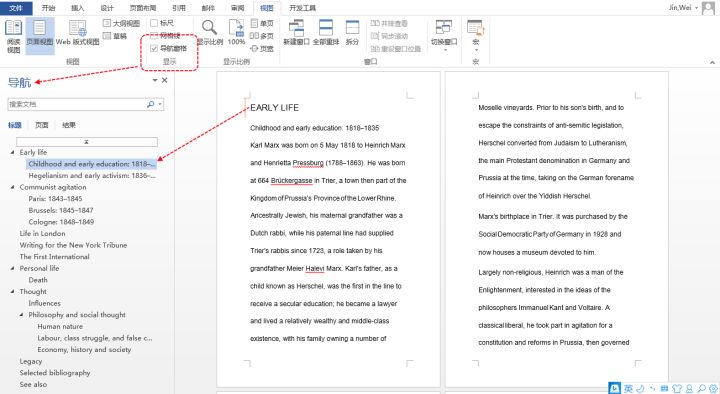Select Multiple Pages (多页) zoom

click(262, 36)
